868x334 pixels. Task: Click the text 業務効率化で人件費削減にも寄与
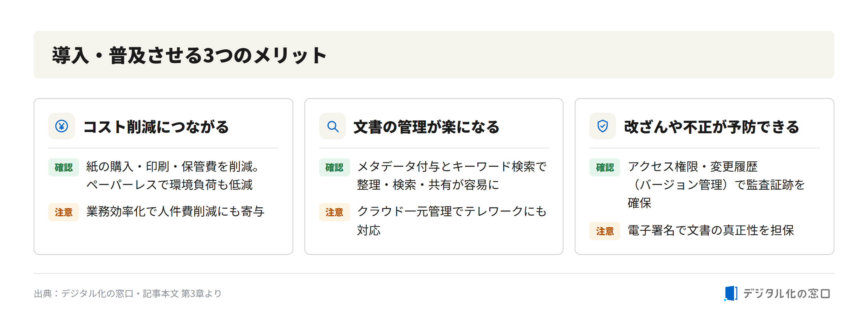pos(175,211)
